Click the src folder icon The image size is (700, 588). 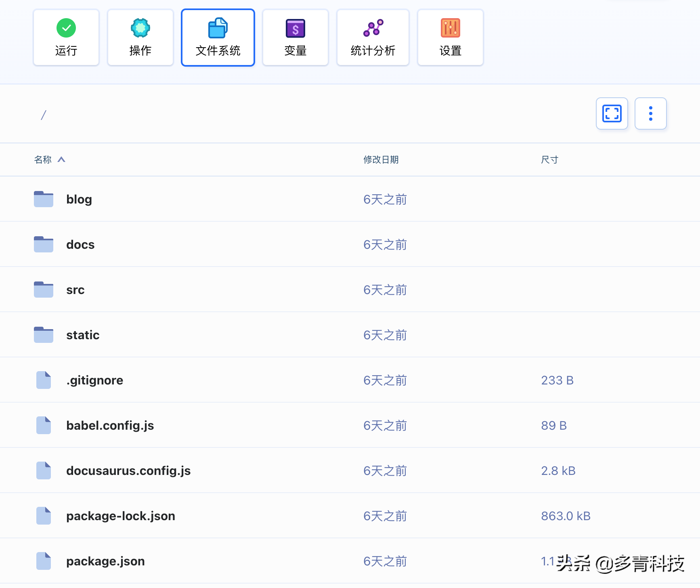point(44,290)
